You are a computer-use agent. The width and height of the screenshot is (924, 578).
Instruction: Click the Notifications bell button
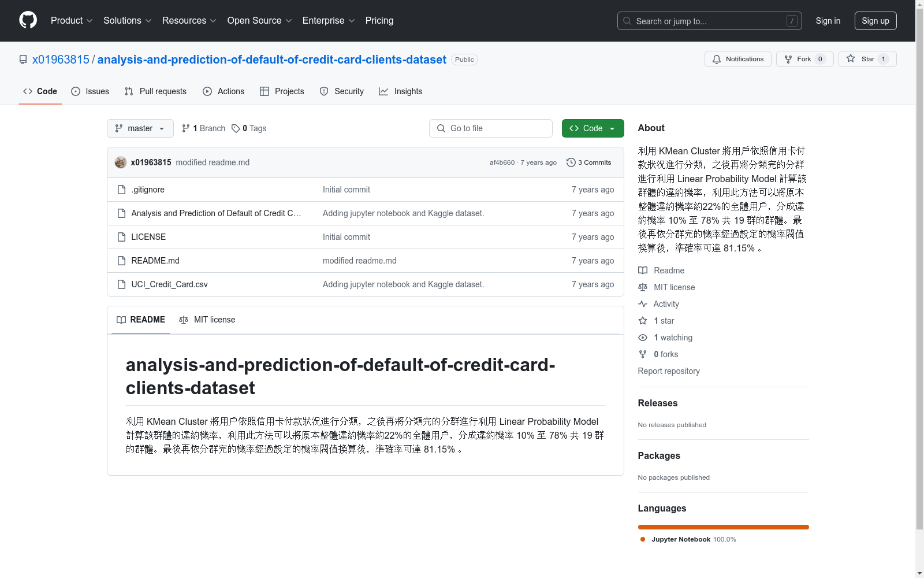(x=737, y=59)
